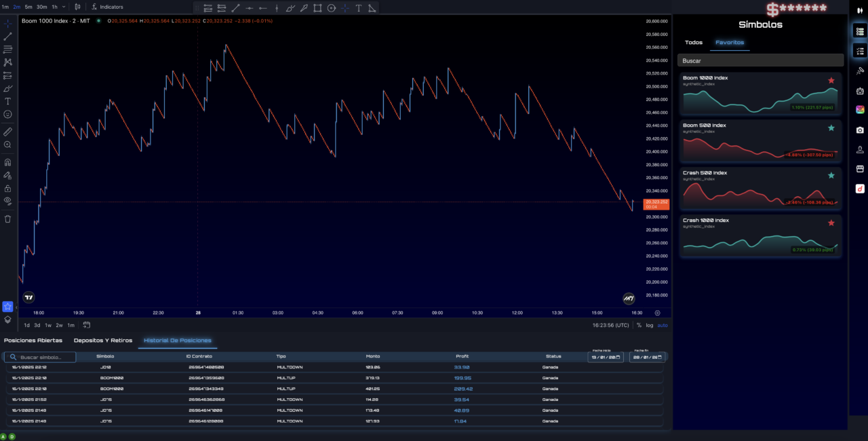Click the Buscar símbolo search field
868x441 pixels.
41,356
